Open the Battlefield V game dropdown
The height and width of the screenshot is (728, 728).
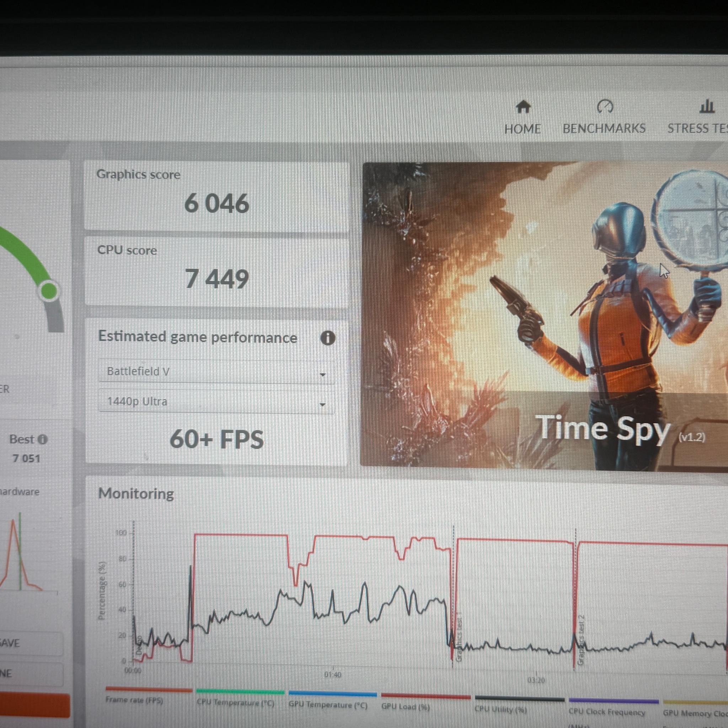[216, 371]
